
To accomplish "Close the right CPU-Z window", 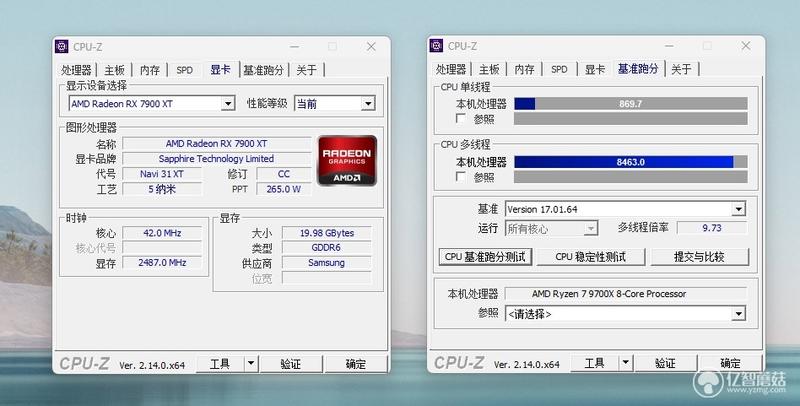I will coord(745,45).
